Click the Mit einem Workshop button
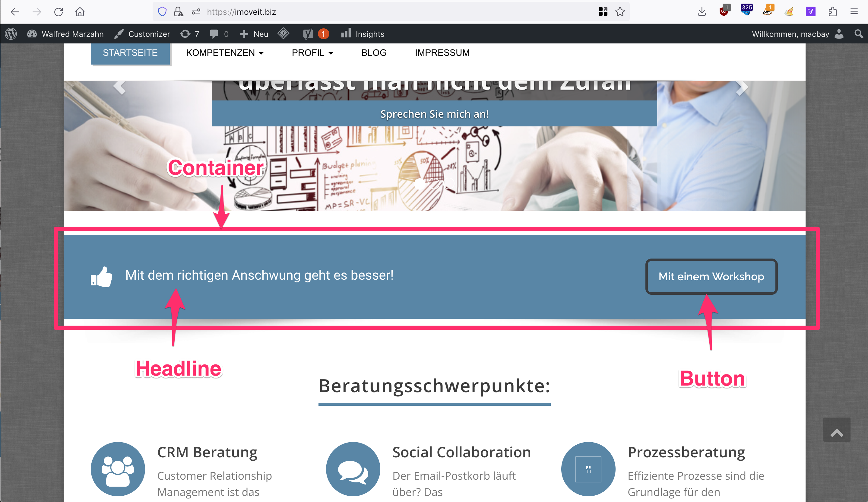868x502 pixels. click(x=711, y=276)
